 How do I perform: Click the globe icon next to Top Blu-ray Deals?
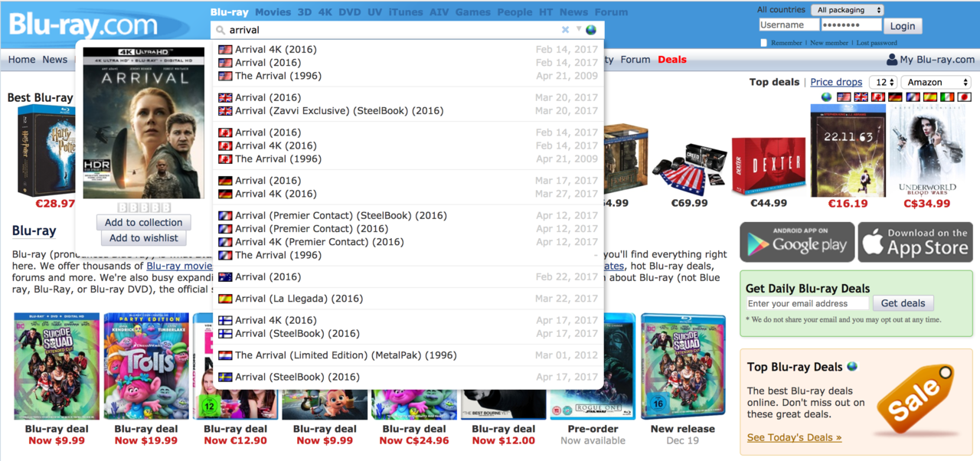[x=852, y=367]
